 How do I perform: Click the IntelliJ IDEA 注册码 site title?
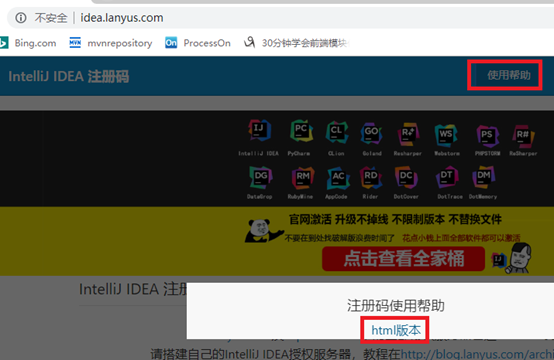pos(69,76)
